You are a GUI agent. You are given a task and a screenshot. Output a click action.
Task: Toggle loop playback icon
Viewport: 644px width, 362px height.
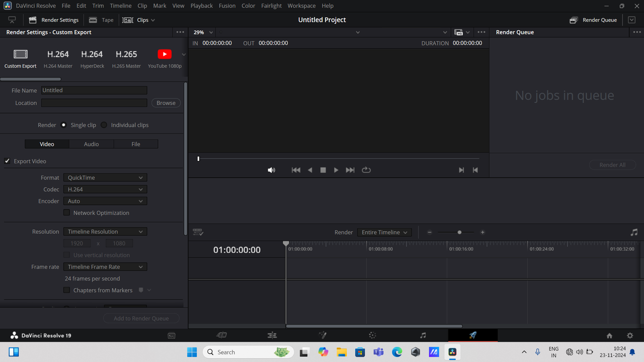coord(366,170)
